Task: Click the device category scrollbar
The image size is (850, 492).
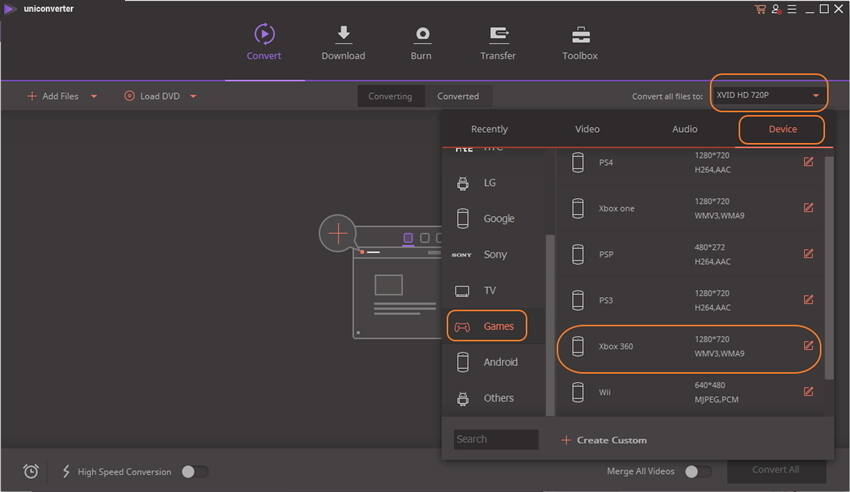Action: 550,325
